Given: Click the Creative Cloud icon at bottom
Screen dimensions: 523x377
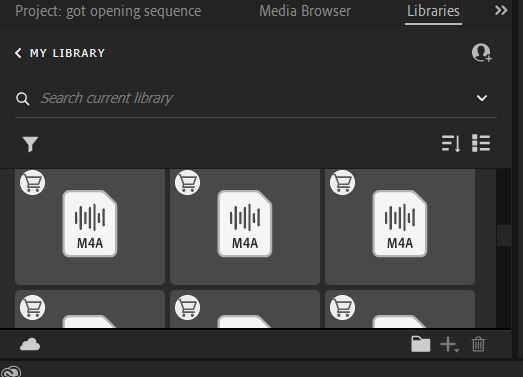Looking at the screenshot, I should pyautogui.click(x=11, y=371).
